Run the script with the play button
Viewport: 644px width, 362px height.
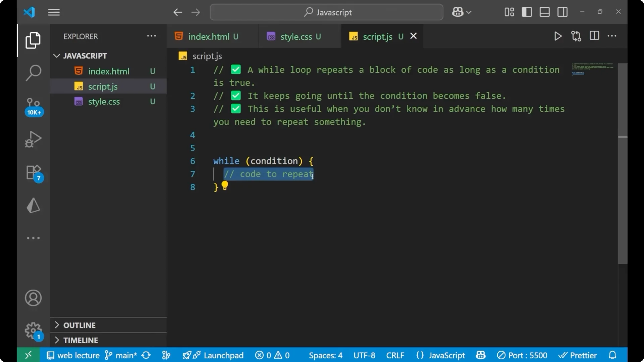pos(558,36)
